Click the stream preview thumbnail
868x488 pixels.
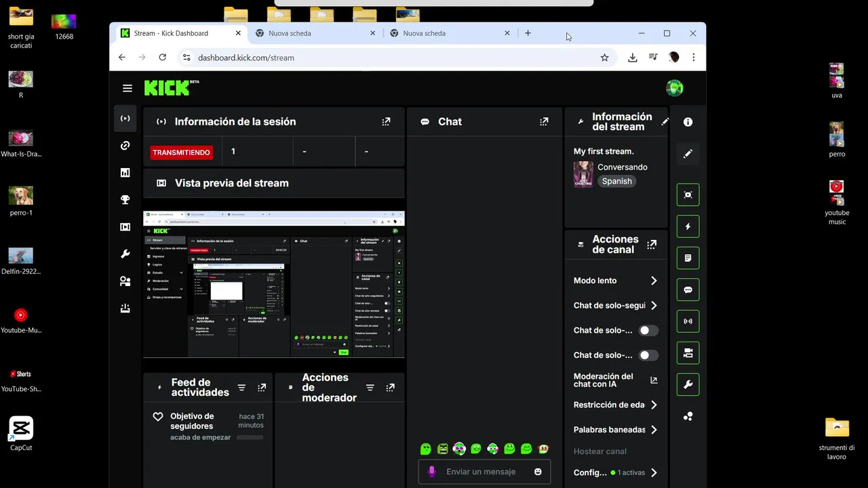(x=274, y=284)
